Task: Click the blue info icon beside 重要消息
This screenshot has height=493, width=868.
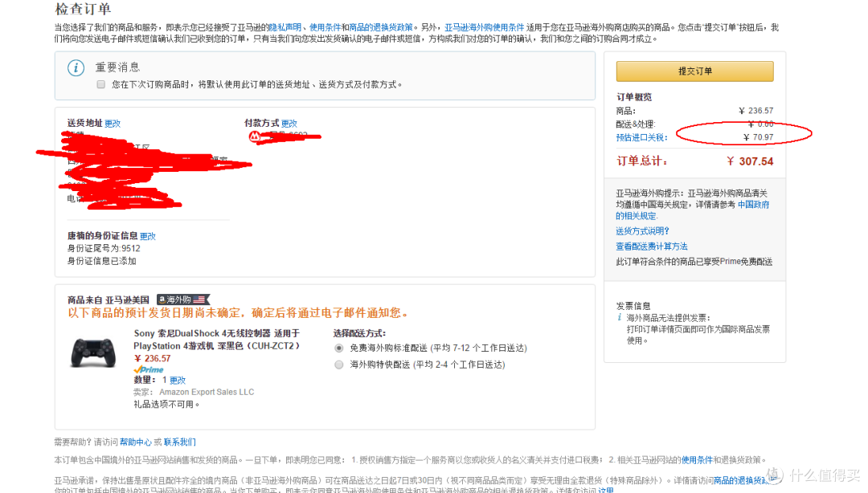Action: 76,67
